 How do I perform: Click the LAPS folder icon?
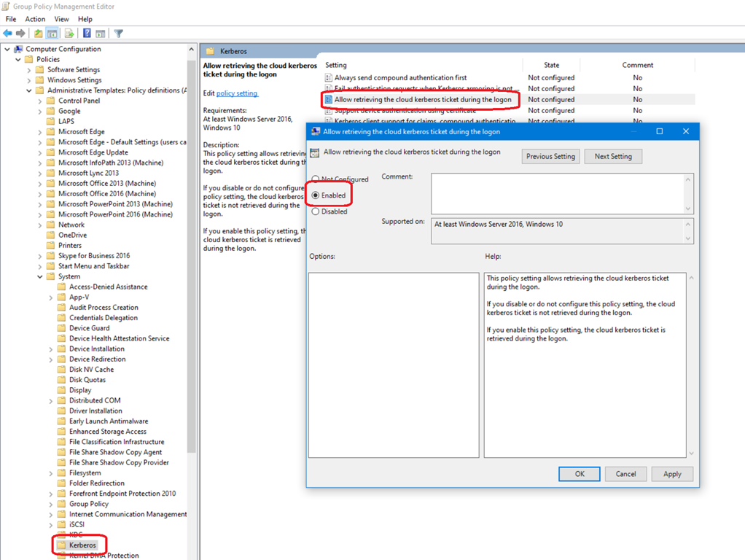(x=51, y=121)
